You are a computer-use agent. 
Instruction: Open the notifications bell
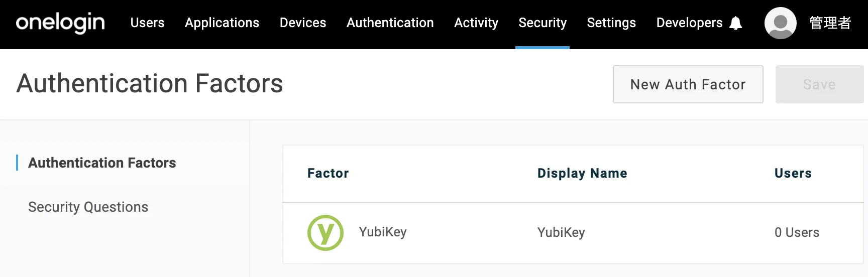click(x=735, y=23)
